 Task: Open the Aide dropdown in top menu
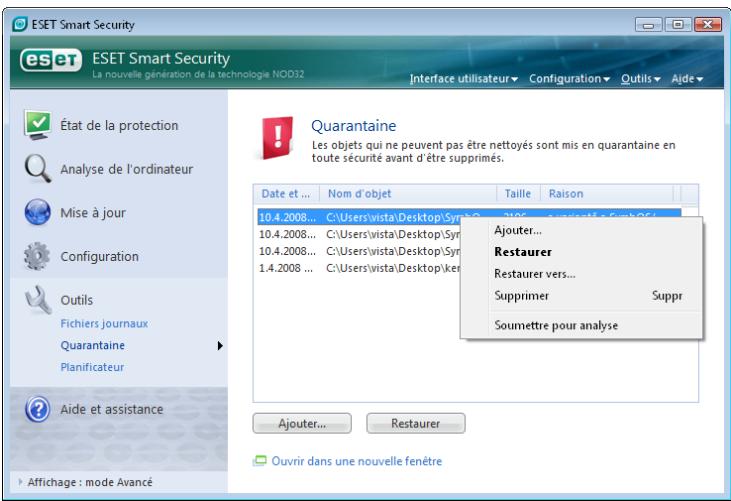pos(687,79)
